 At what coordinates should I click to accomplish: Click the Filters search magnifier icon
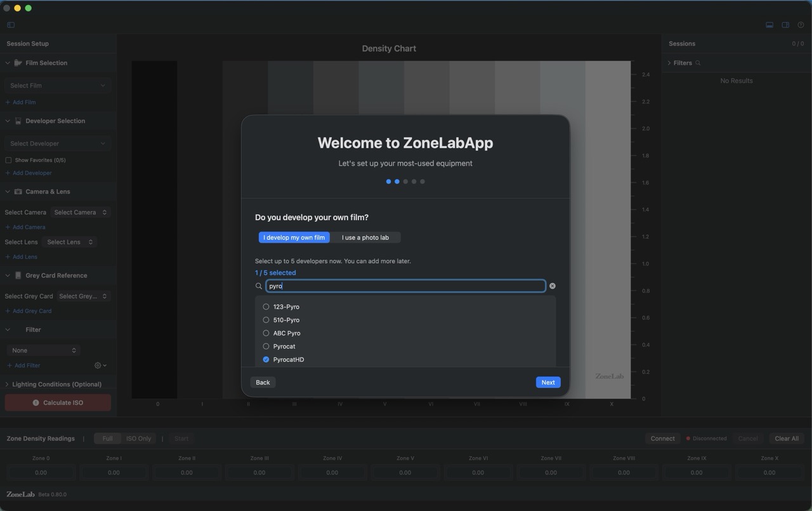click(698, 63)
